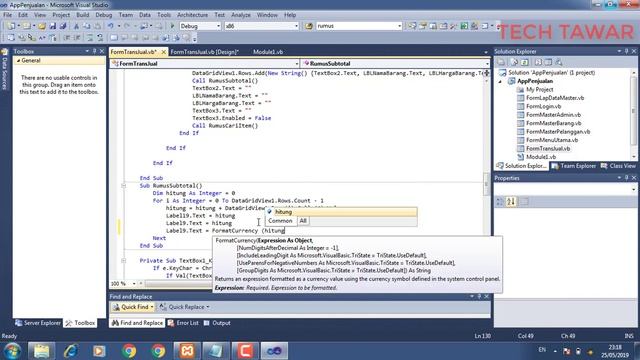Collapse the Sub RumusSubtotal code region
640x360 pixels.
tap(124, 186)
